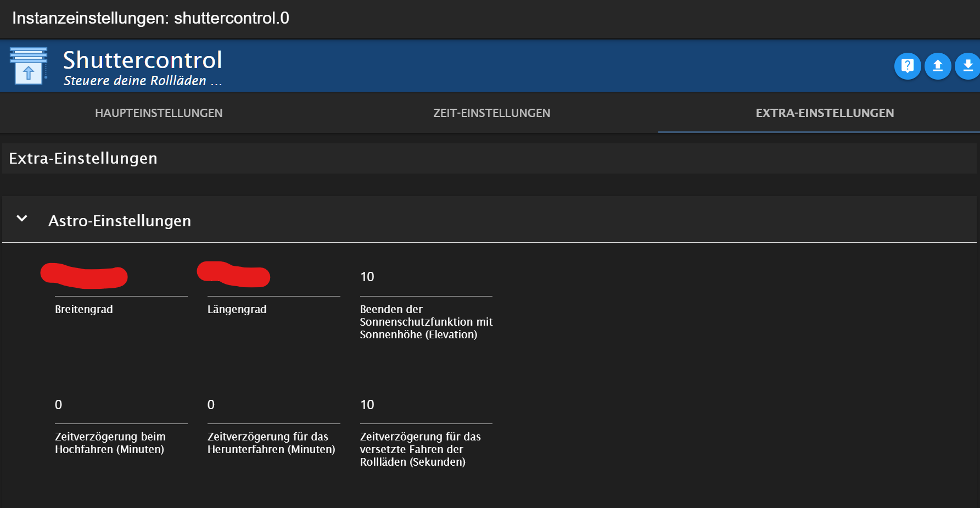
Task: Click the Zeitverzögerung für das Herunterfahren label
Action: click(x=271, y=443)
